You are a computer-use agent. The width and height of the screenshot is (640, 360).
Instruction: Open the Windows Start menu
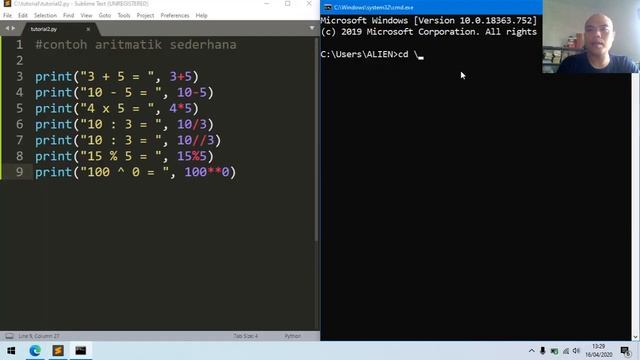11,351
